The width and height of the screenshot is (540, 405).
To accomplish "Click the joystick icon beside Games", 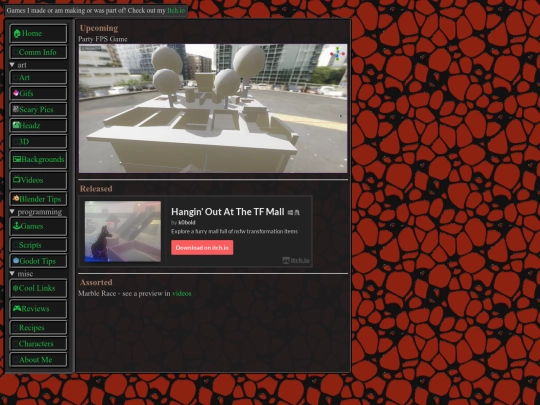I will pos(17,226).
